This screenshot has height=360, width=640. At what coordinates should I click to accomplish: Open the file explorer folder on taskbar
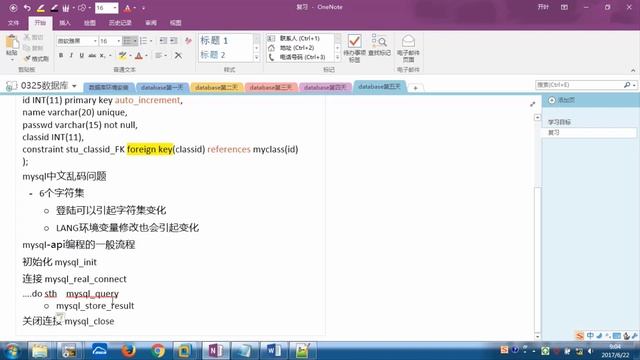[40, 351]
